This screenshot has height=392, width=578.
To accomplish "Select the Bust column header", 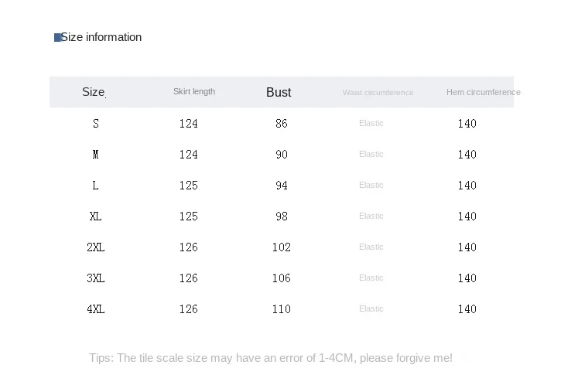I will pyautogui.click(x=279, y=92).
